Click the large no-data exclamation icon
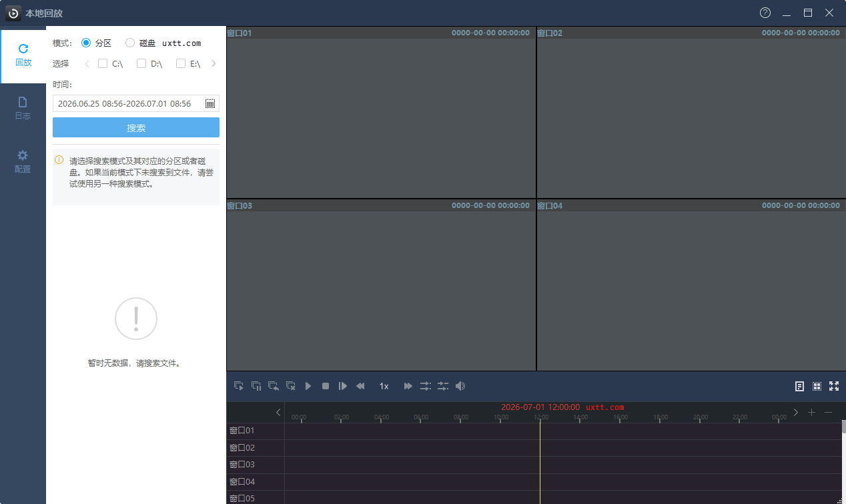Image resolution: width=846 pixels, height=504 pixels. [x=136, y=319]
